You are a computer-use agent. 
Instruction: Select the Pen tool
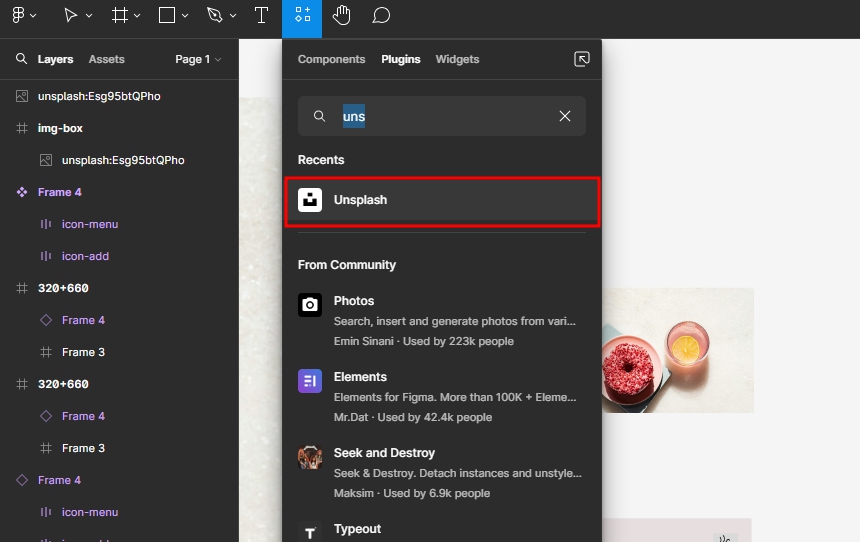[214, 15]
